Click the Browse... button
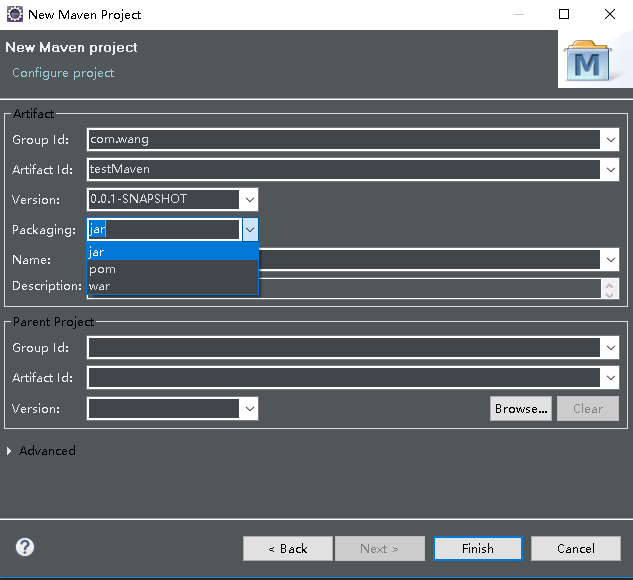The width and height of the screenshot is (633, 580). tap(521, 408)
